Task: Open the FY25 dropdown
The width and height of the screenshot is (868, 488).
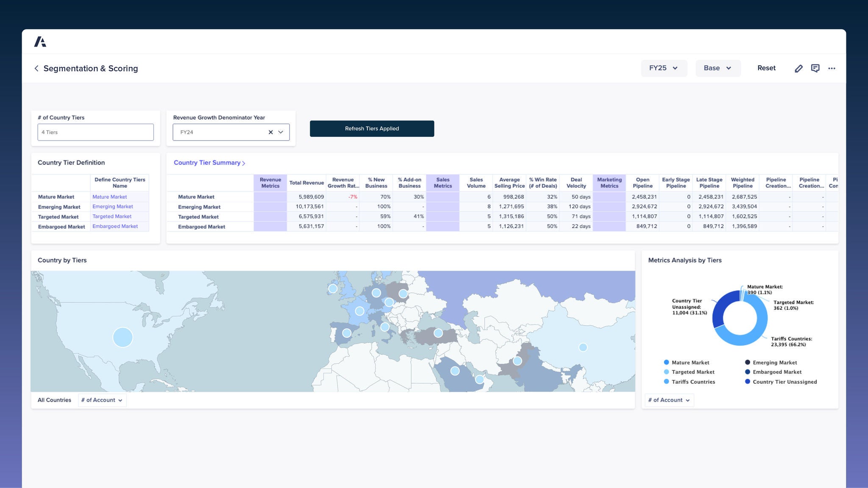Action: [664, 68]
